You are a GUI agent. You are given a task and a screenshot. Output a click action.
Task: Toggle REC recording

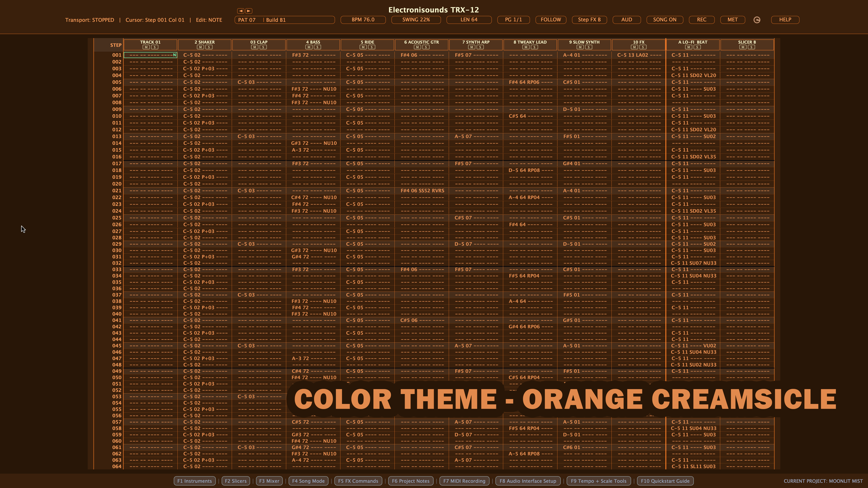(x=701, y=20)
